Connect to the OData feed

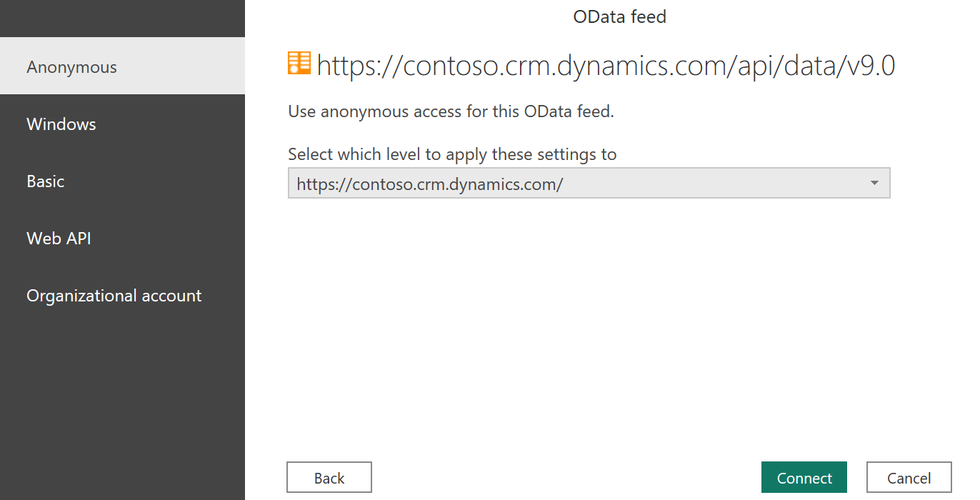click(x=804, y=476)
